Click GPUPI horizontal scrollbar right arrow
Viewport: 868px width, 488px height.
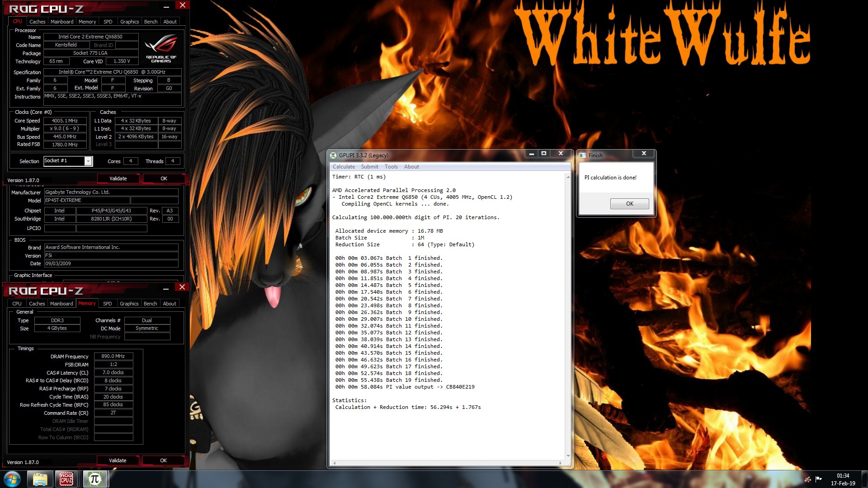pyautogui.click(x=561, y=463)
